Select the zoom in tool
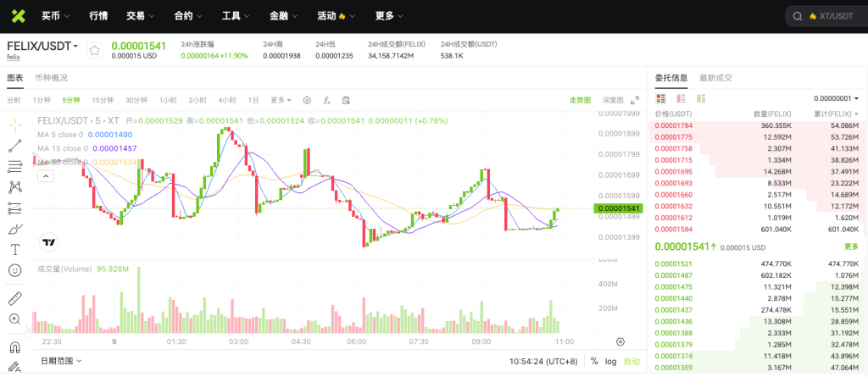Viewport: 868px width, 377px height. (15, 319)
